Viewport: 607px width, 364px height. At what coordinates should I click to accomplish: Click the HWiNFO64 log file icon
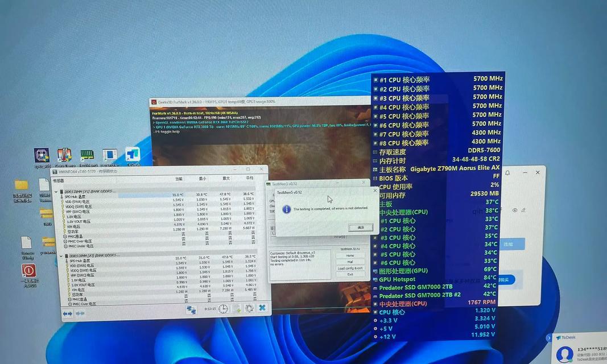[237, 309]
